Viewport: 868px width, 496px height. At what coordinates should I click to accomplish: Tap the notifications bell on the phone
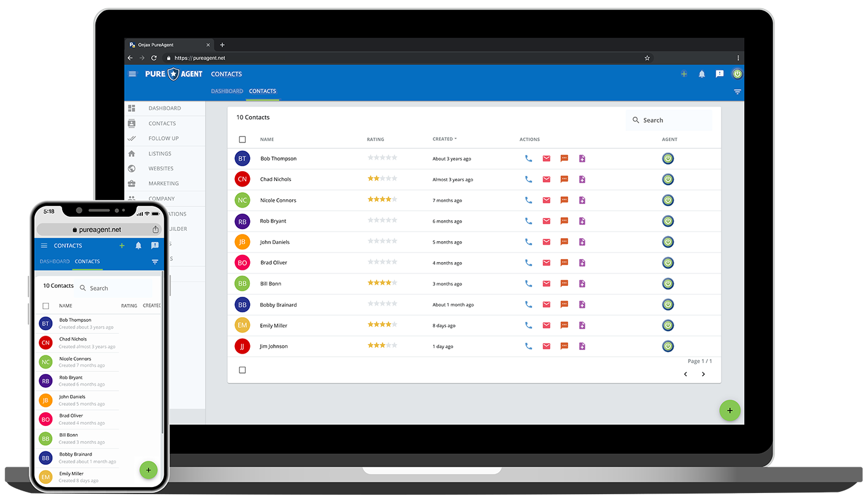coord(138,245)
